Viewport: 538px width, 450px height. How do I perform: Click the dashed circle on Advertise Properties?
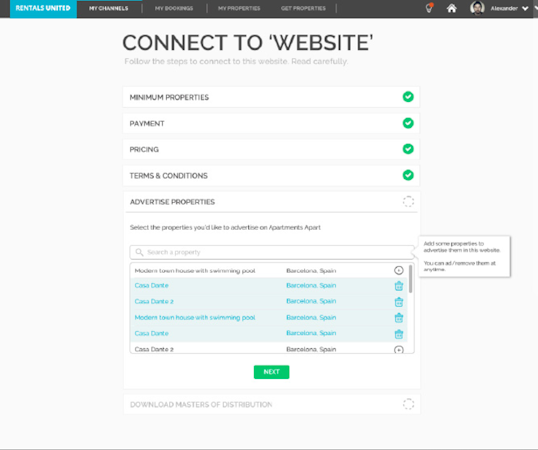click(408, 201)
